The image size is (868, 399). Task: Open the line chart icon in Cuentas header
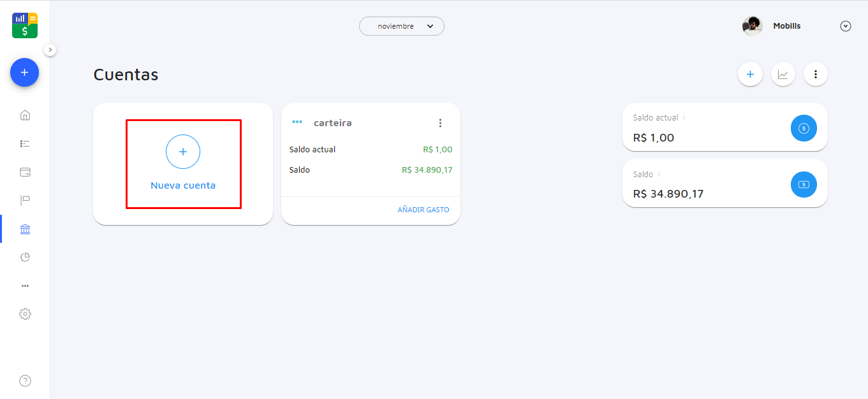(x=783, y=75)
